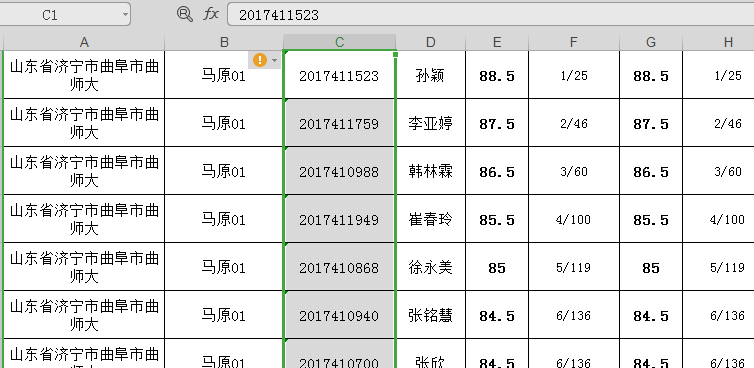Expand the error warning dropdown arrow
Screen dimensions: 754x368
pyautogui.click(x=274, y=61)
